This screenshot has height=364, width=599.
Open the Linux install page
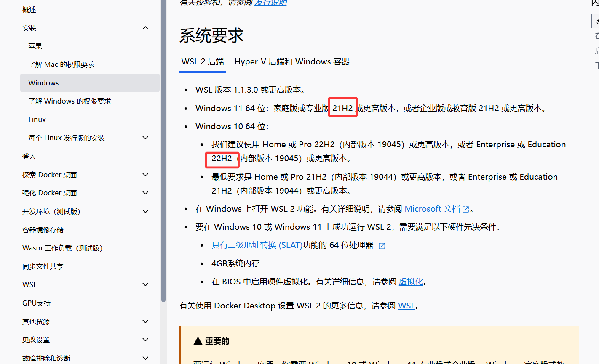click(37, 120)
